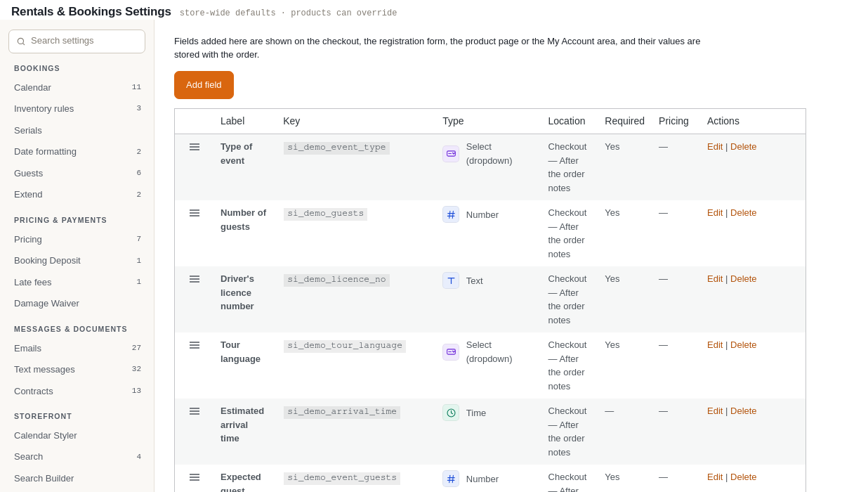Click the drag handle for Driver's licence number row
Viewport: 868px width, 492px height.
[x=195, y=279]
